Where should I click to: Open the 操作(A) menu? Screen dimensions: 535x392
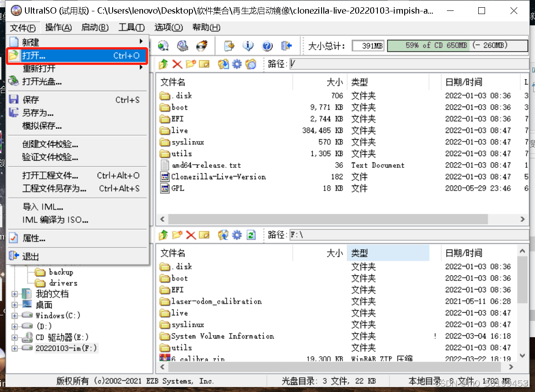(58, 28)
